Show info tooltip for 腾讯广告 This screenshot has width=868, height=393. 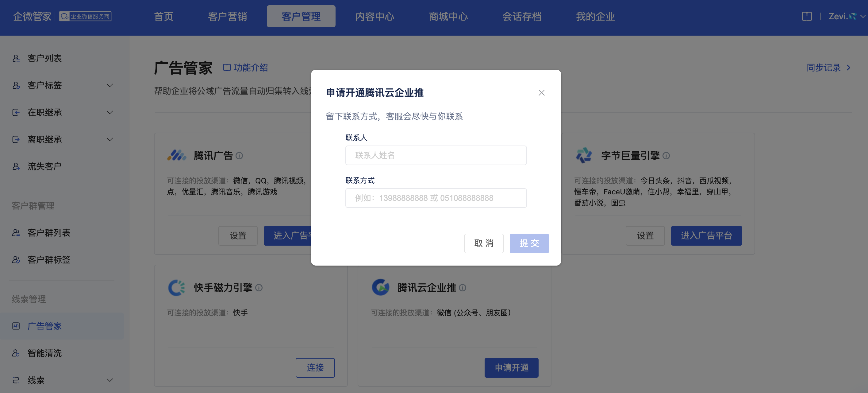click(239, 156)
